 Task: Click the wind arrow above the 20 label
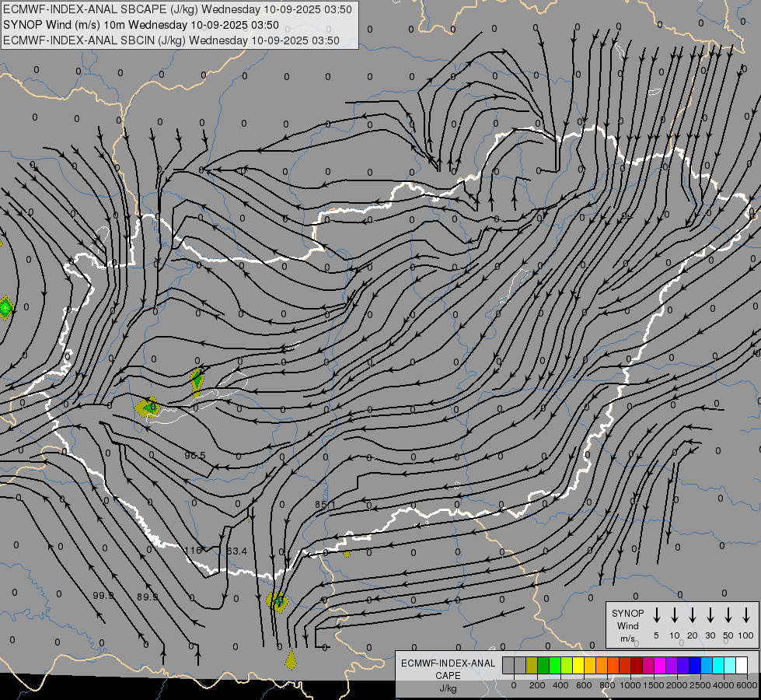(x=692, y=614)
